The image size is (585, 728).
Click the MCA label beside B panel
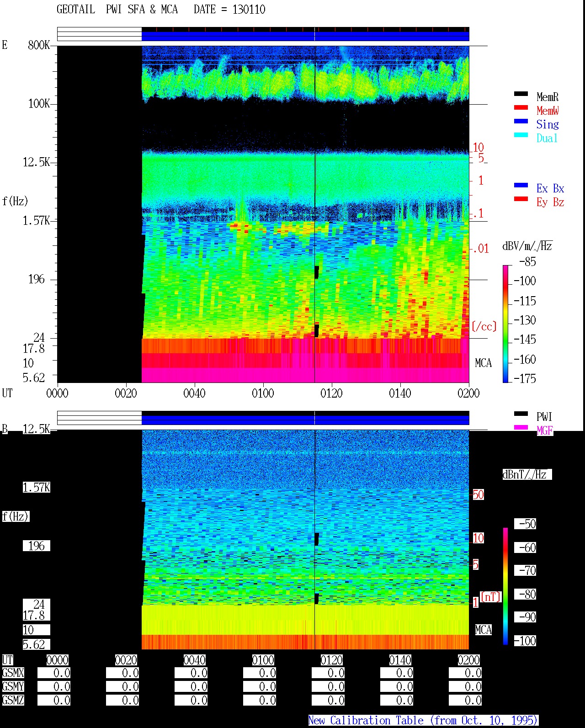pyautogui.click(x=484, y=630)
